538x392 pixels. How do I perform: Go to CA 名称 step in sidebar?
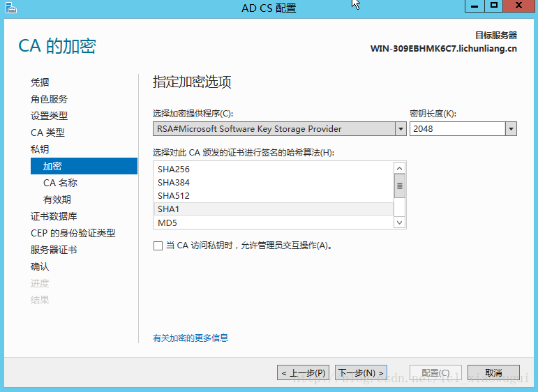pyautogui.click(x=60, y=183)
